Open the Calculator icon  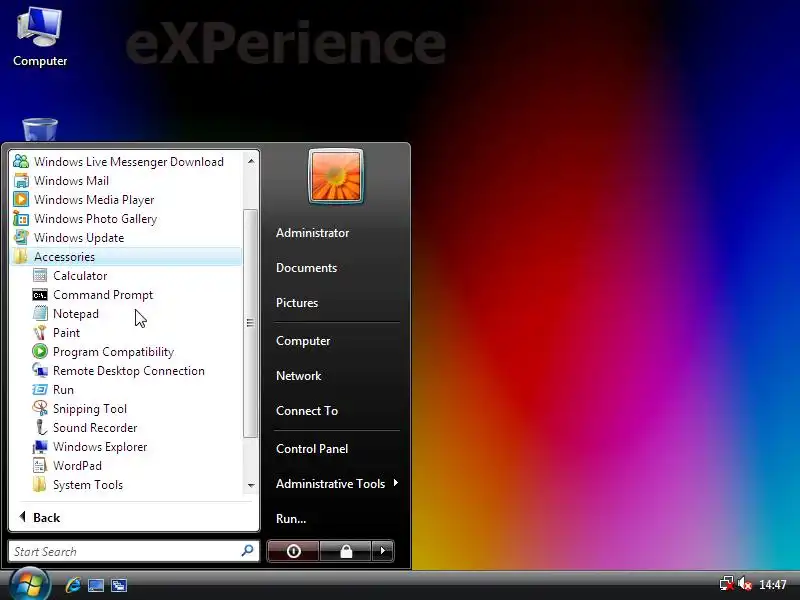[40, 276]
